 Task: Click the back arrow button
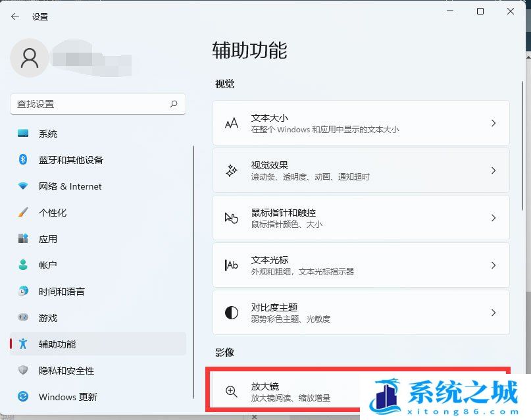[x=14, y=16]
